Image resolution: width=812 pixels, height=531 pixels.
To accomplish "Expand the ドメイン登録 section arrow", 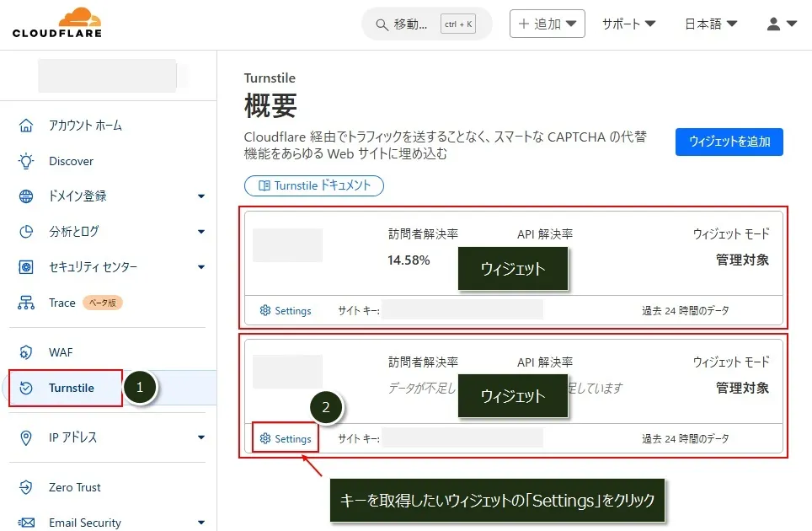I will pyautogui.click(x=201, y=196).
